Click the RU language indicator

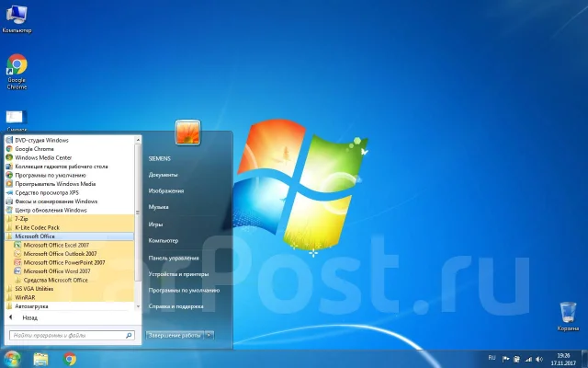coord(492,358)
